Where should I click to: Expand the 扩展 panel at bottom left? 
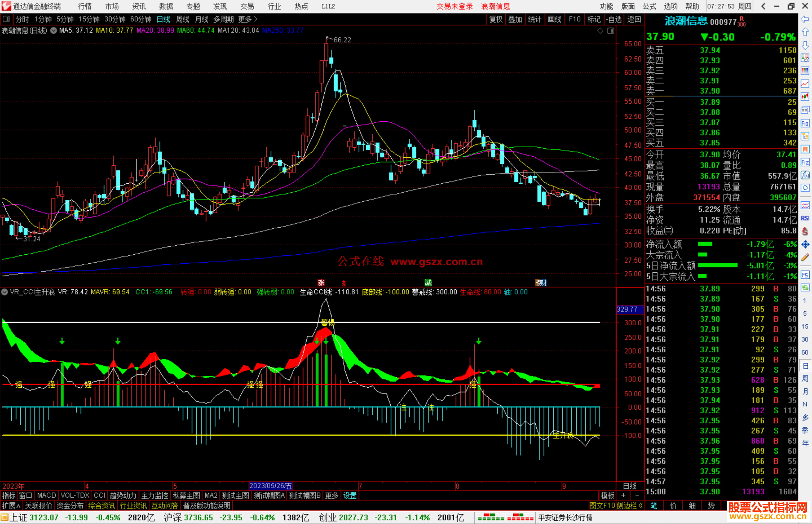pyautogui.click(x=11, y=506)
